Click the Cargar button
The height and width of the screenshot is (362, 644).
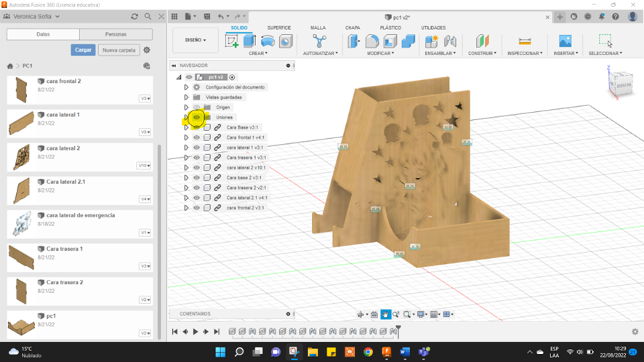[x=83, y=49]
